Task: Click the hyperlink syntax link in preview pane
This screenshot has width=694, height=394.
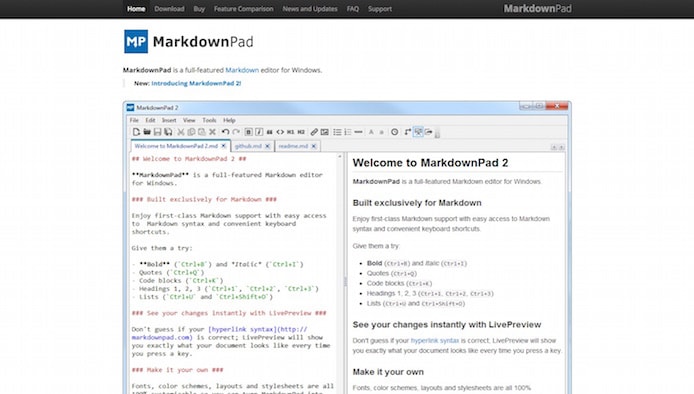Action: click(435, 340)
